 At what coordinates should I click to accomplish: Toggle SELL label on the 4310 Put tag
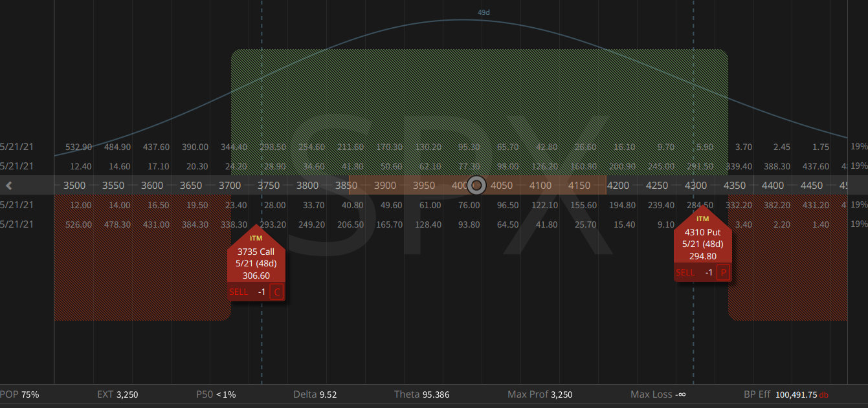(x=685, y=273)
